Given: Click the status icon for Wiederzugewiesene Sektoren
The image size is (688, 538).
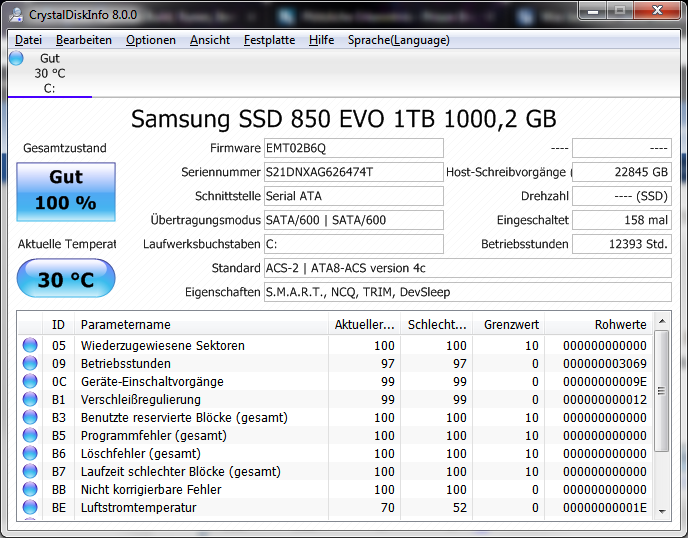Looking at the screenshot, I should (x=30, y=345).
